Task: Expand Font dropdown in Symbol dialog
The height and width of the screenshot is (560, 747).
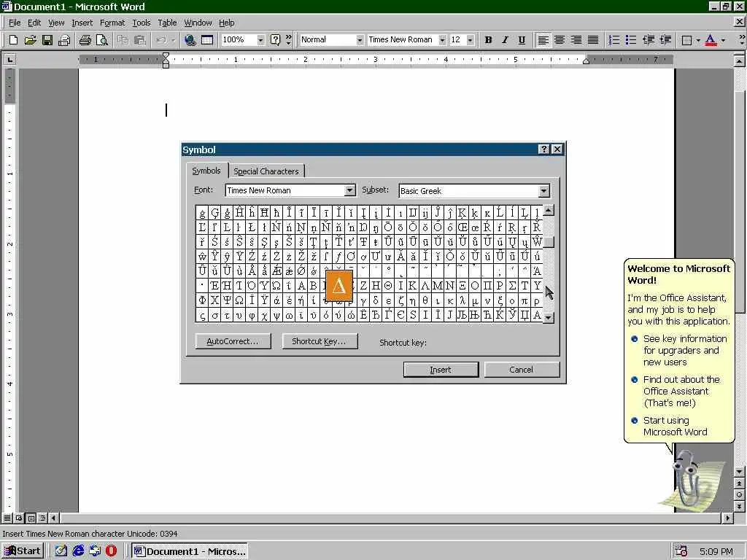Action: pyautogui.click(x=349, y=190)
